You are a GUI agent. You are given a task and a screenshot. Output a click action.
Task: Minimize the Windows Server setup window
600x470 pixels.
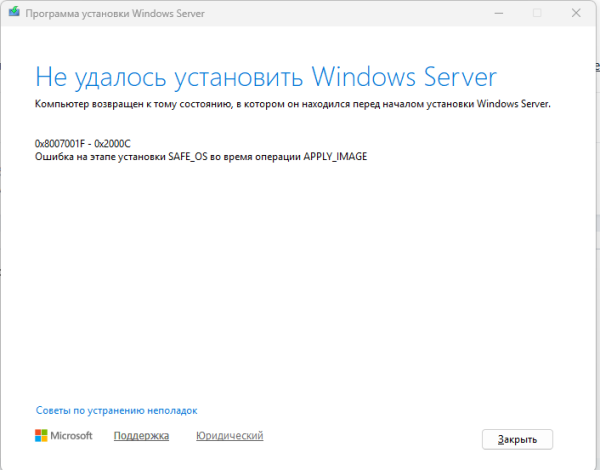499,13
